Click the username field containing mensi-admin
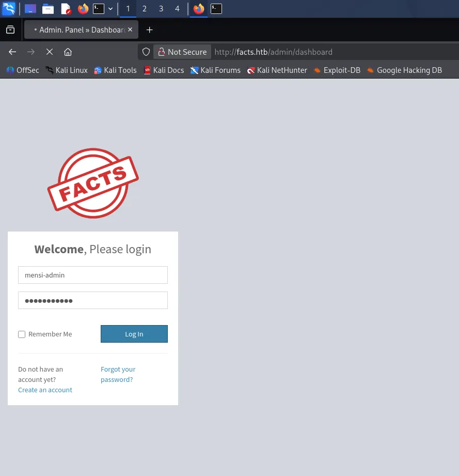This screenshot has height=476, width=459. (93, 275)
